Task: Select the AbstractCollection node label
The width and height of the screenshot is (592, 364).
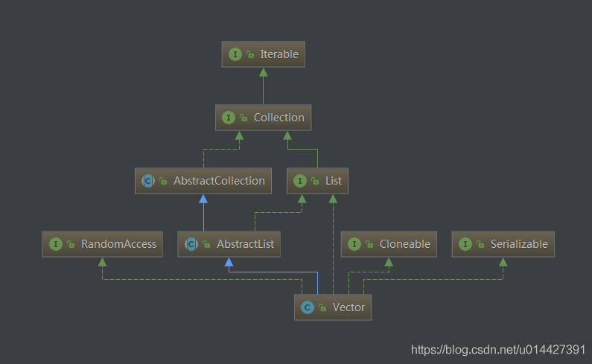Action: click(219, 181)
